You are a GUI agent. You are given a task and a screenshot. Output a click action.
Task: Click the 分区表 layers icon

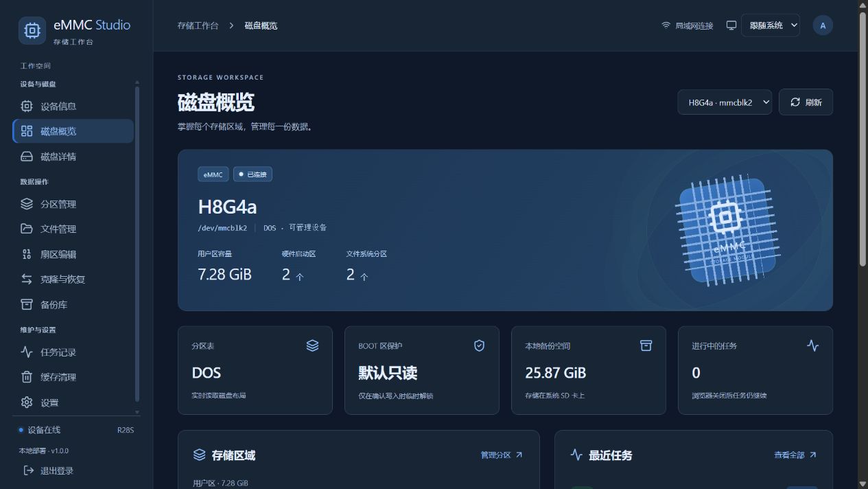tap(312, 345)
